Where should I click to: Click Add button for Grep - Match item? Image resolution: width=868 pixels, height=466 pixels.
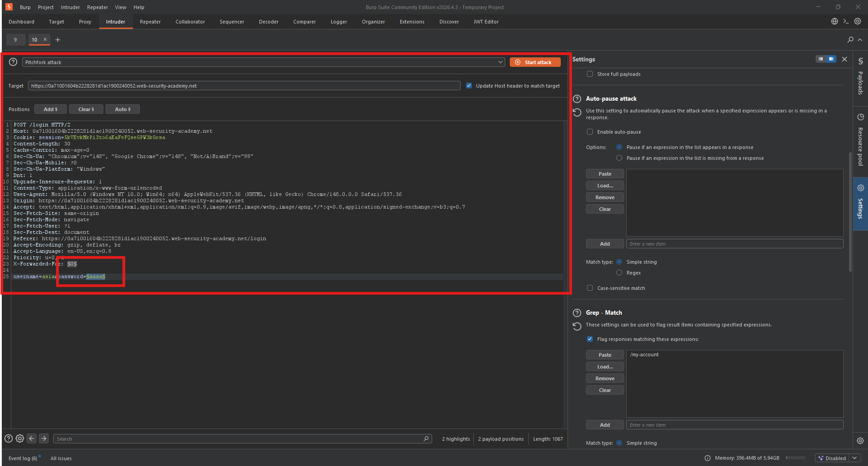605,425
